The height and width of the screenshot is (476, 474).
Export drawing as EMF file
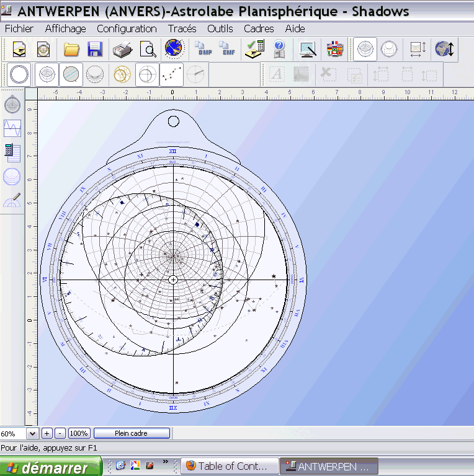[226, 49]
